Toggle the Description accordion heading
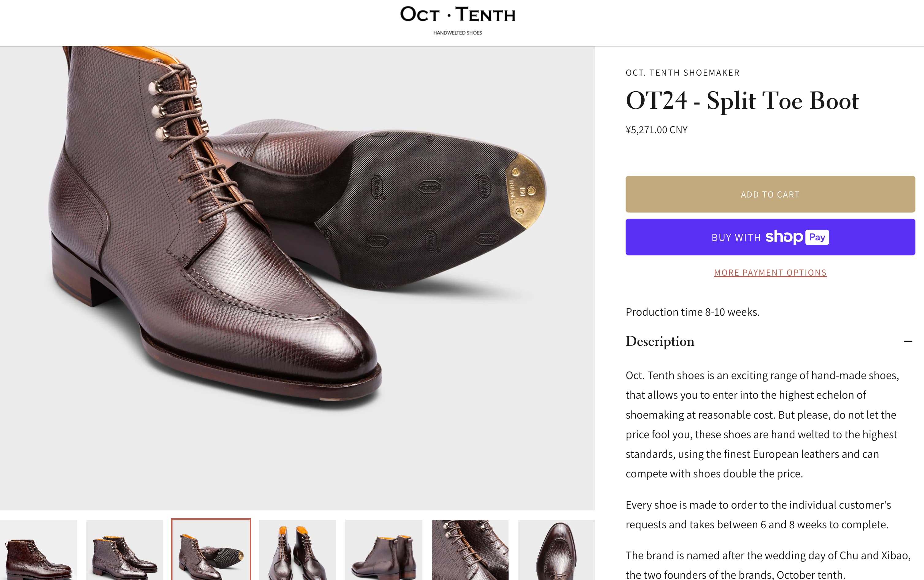The width and height of the screenshot is (924, 580). (660, 341)
